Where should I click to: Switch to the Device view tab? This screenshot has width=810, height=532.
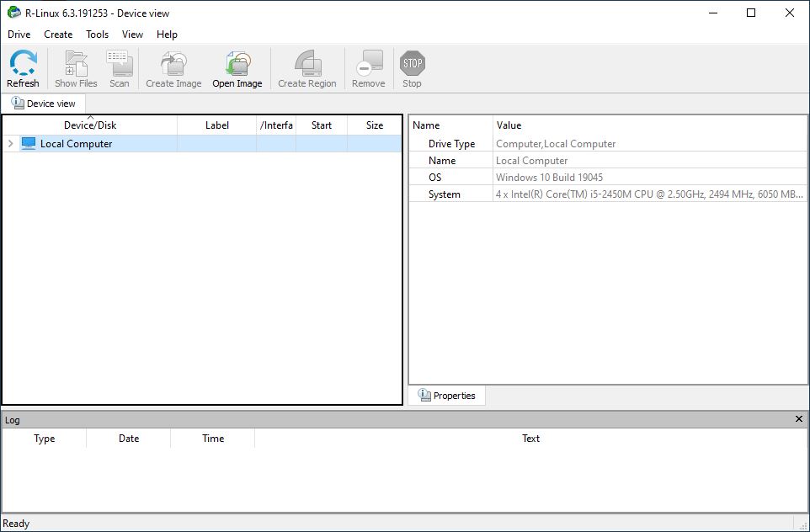pyautogui.click(x=44, y=104)
